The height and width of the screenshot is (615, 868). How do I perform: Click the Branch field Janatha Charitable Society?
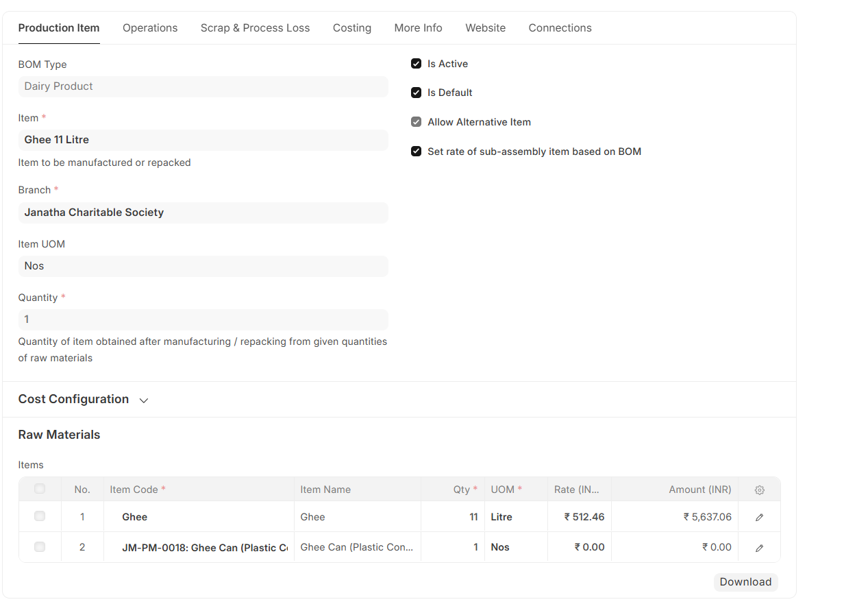tap(203, 213)
